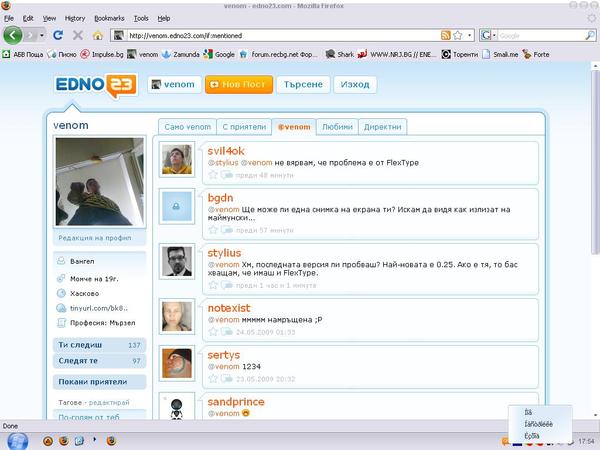600x450 pixels.
Task: Click Редакция на профил link
Action: 95,238
